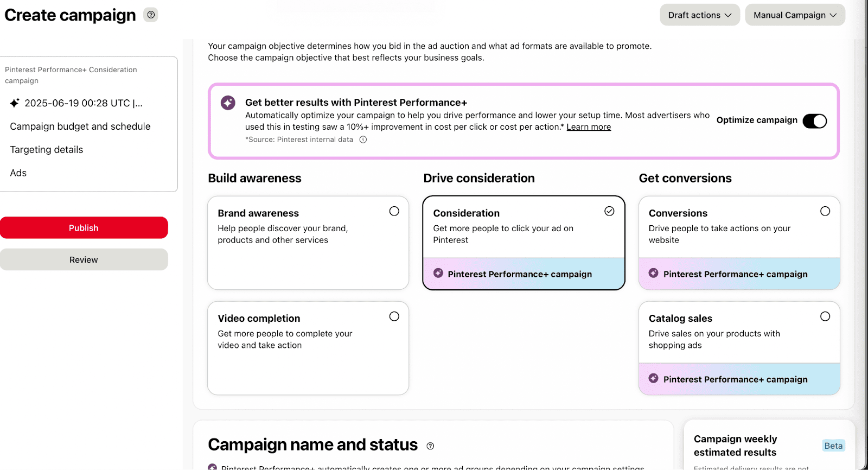
Task: Click the sparkle icon next to the campaign date
Action: click(15, 103)
